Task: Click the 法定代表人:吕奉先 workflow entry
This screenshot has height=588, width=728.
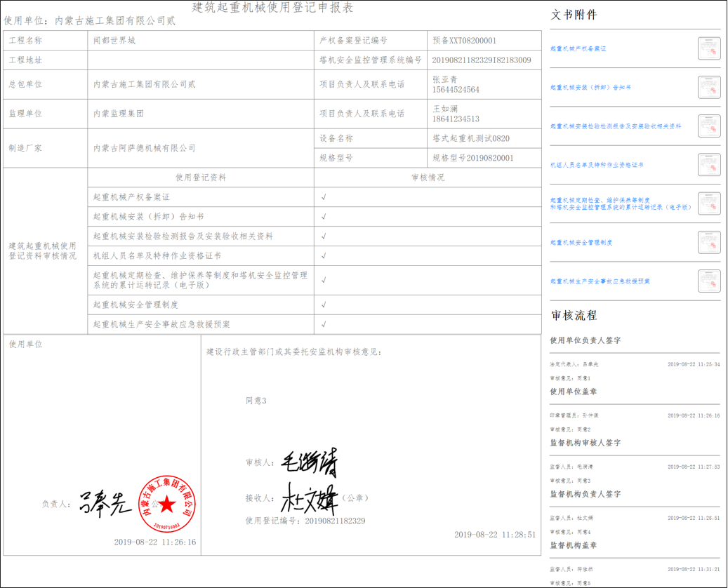Action: tap(574, 364)
